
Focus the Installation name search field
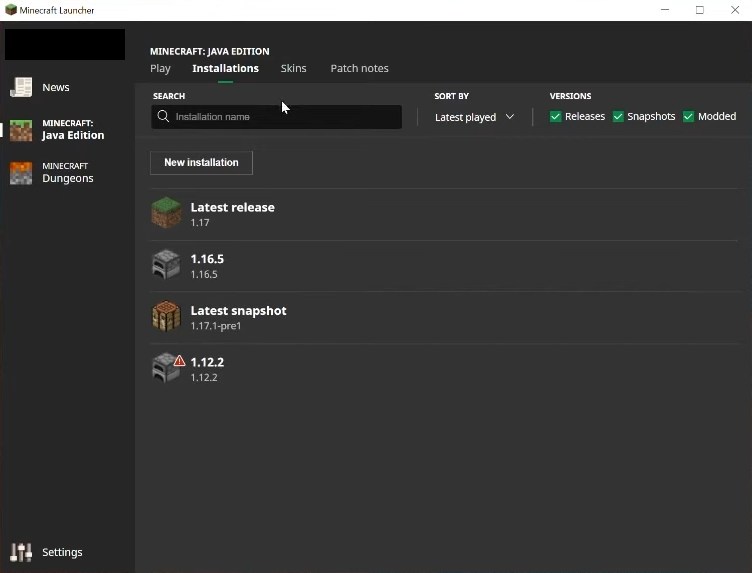(277, 117)
